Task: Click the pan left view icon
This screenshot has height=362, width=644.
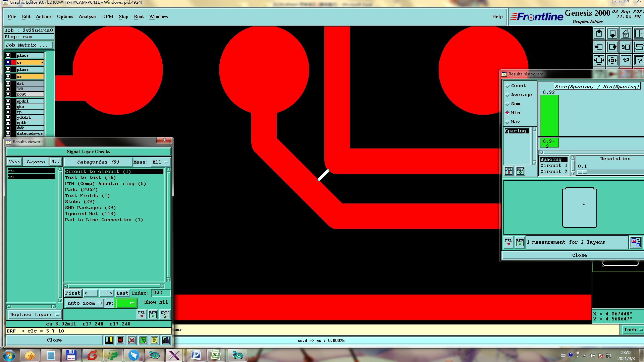Action: click(599, 47)
